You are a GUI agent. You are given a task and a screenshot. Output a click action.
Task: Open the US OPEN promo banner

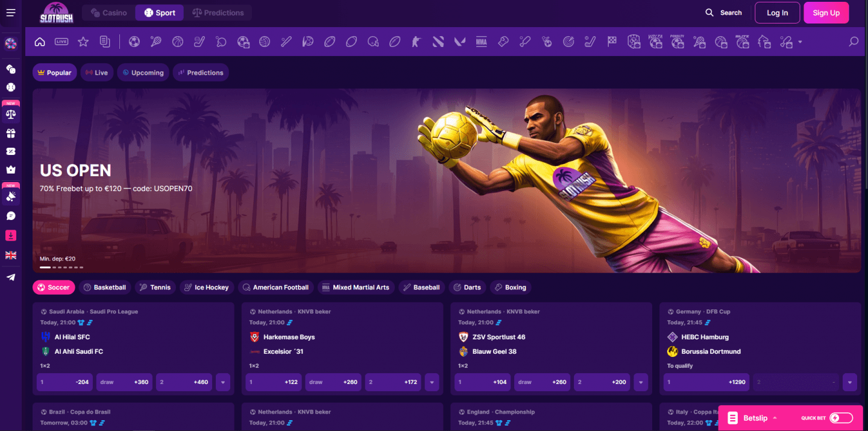447,181
